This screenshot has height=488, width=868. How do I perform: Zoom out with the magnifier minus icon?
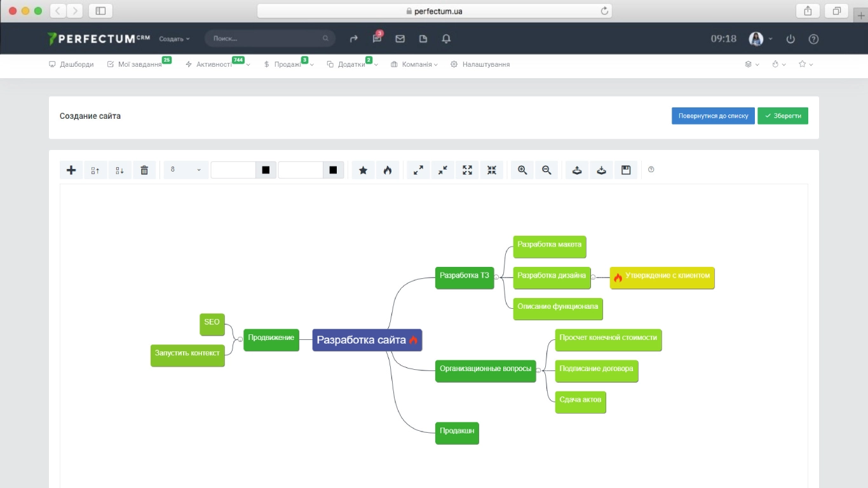[546, 170]
